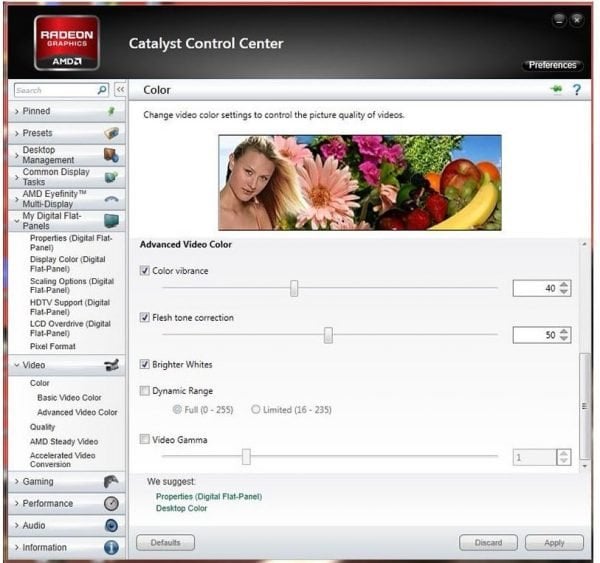Click the Search input field
Image resolution: width=600 pixels, height=563 pixels.
pyautogui.click(x=56, y=90)
